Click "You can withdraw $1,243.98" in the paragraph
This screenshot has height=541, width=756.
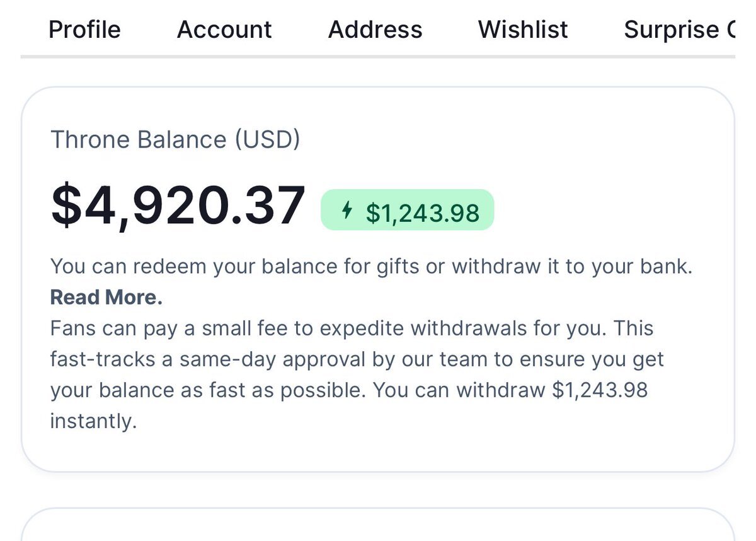(x=510, y=390)
